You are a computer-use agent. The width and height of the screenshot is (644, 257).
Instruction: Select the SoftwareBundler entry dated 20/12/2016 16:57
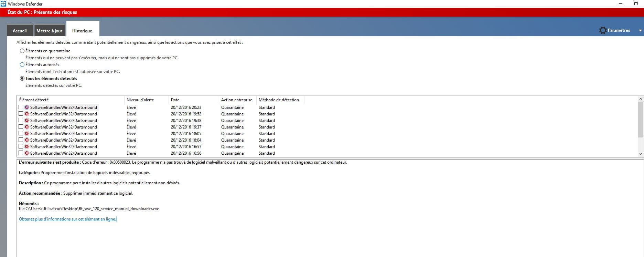point(64,147)
